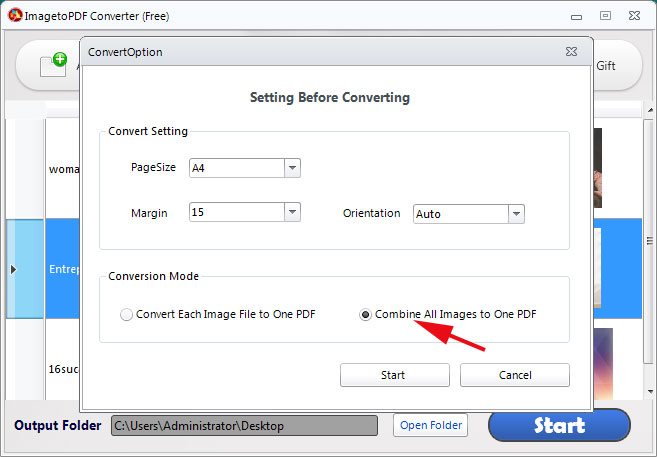Select the '16suc' file row in the list

click(63, 369)
